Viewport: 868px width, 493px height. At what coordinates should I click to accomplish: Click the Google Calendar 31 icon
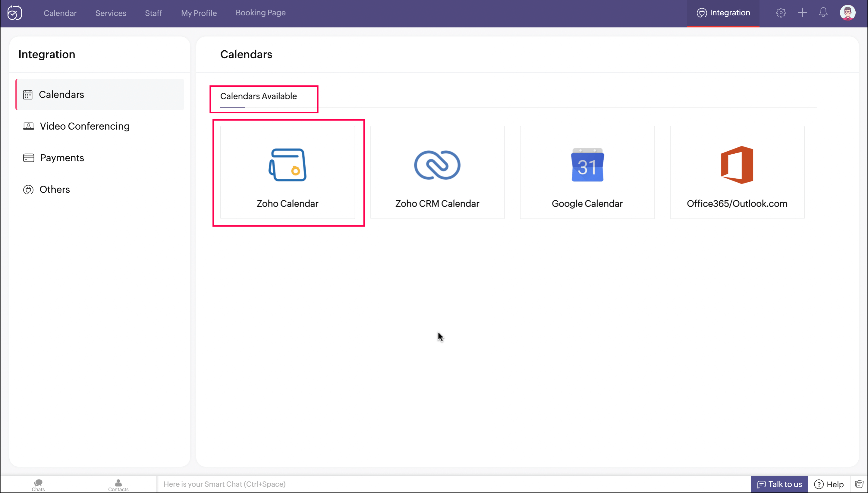click(x=587, y=165)
